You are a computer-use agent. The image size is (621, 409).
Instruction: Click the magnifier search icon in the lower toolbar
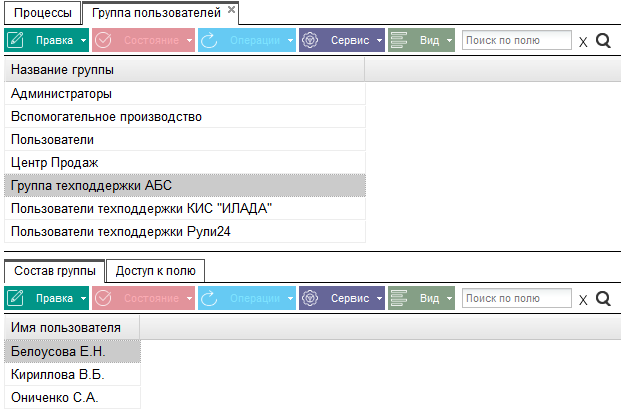coord(603,299)
